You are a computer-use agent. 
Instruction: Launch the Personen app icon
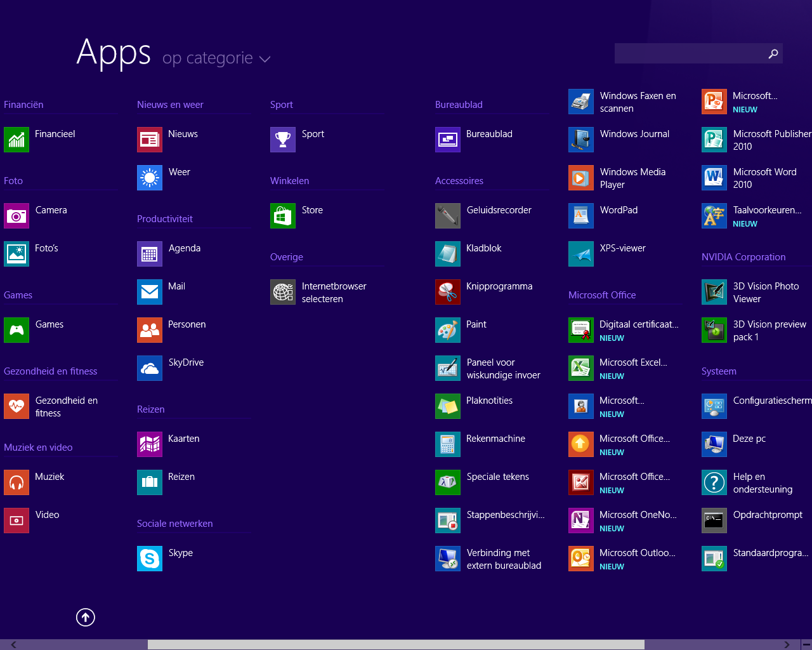coord(150,330)
